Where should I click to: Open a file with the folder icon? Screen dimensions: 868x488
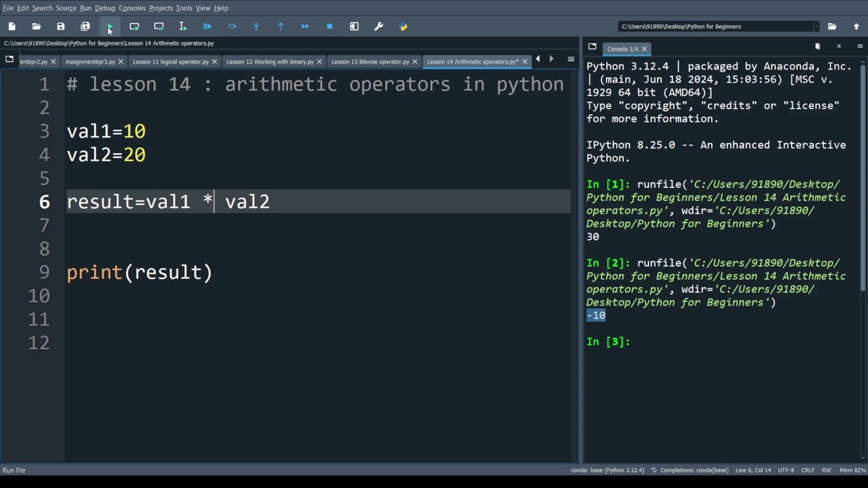coord(36,26)
